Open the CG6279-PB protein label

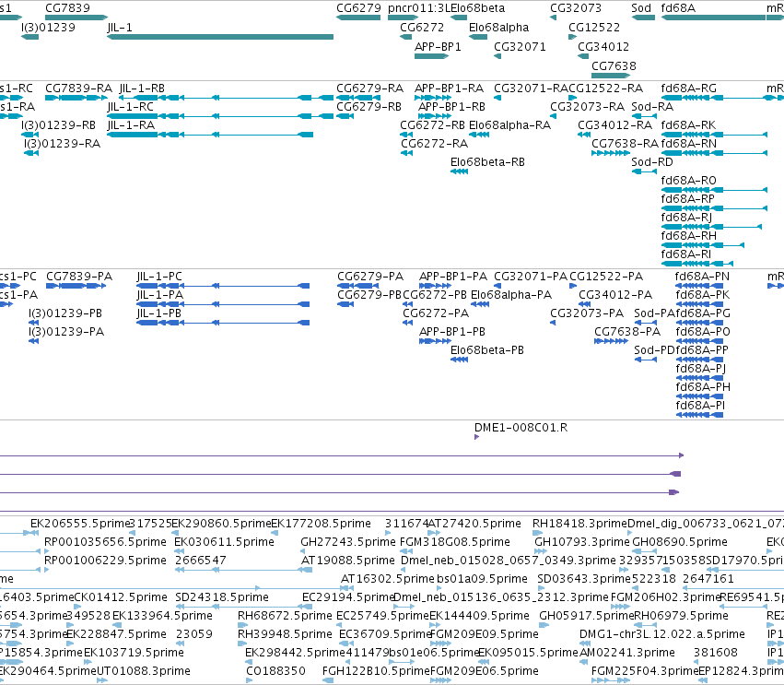pyautogui.click(x=369, y=295)
